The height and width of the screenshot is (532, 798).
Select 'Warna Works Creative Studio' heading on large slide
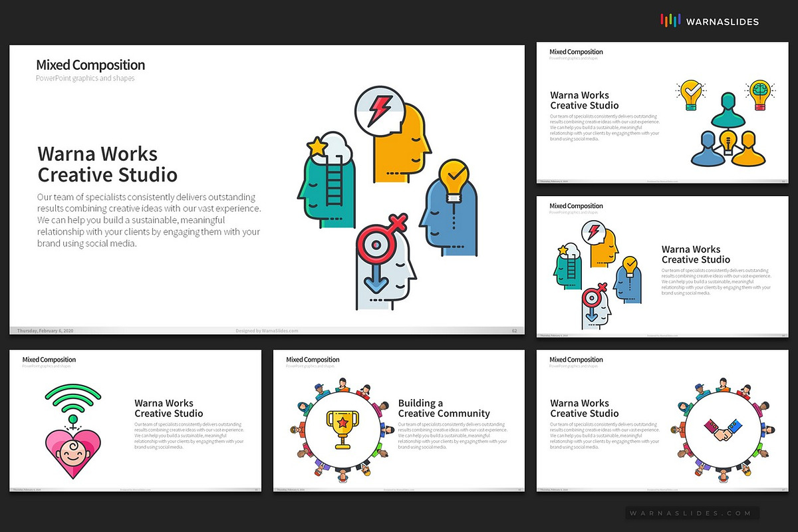point(108,164)
